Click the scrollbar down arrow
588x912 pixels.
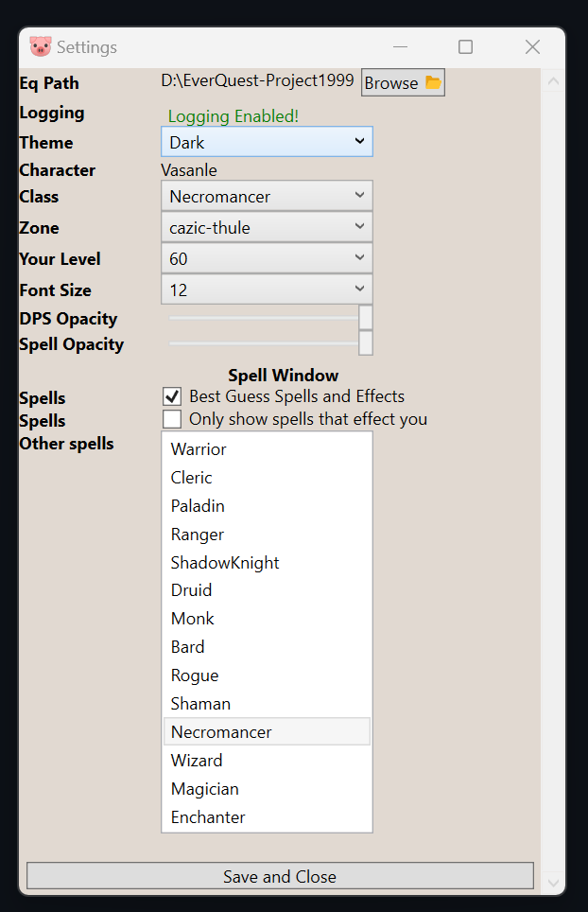(553, 883)
